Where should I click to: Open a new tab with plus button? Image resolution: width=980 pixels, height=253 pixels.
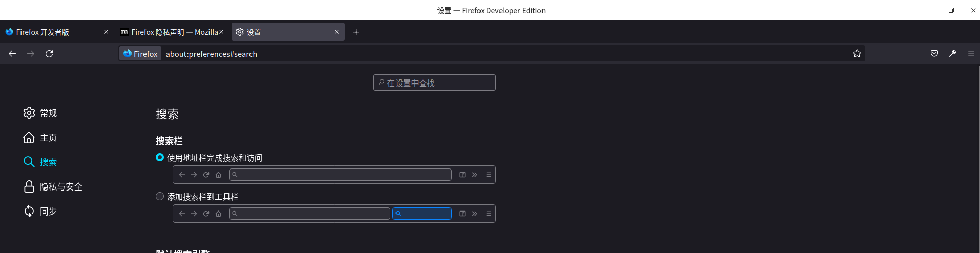[356, 32]
